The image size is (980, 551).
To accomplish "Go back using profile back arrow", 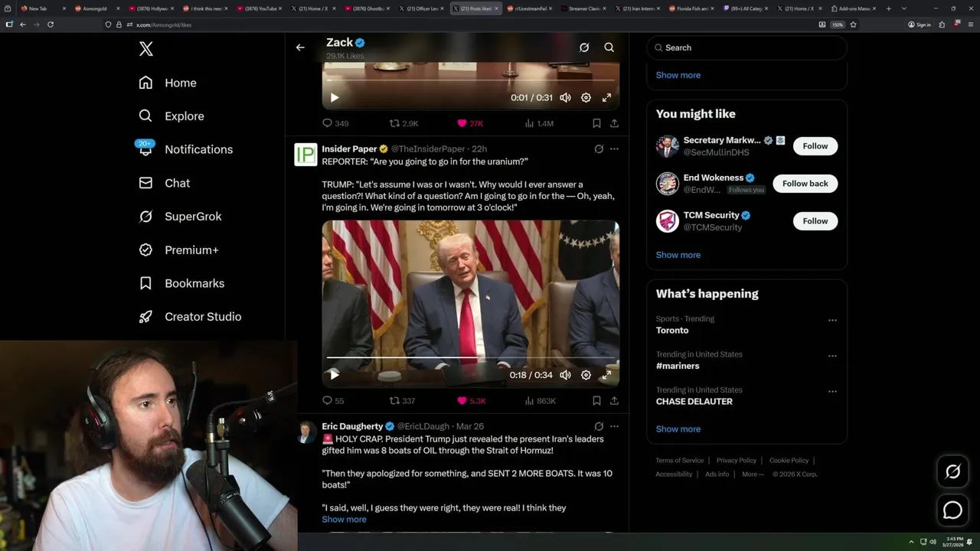I will coord(300,47).
